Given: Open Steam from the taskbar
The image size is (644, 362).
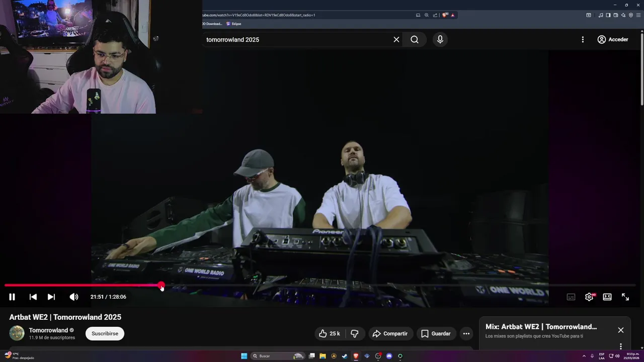Looking at the screenshot, I should click(x=345, y=356).
